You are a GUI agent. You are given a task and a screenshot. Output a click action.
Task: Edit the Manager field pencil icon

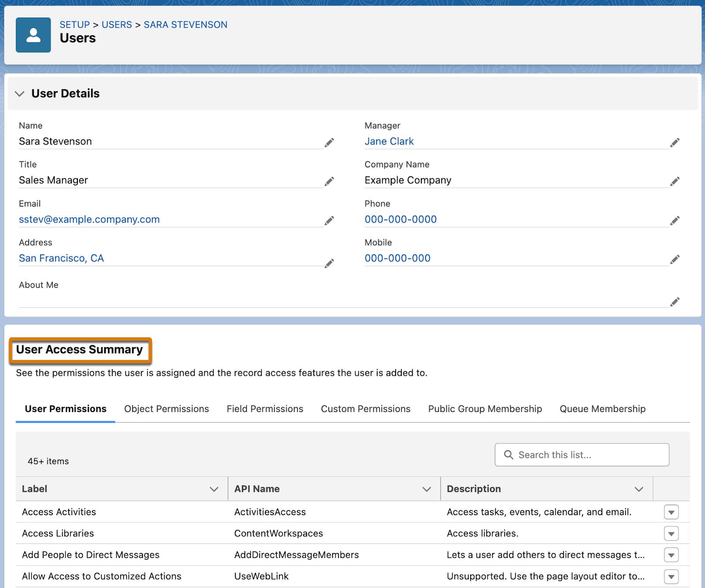[675, 142]
